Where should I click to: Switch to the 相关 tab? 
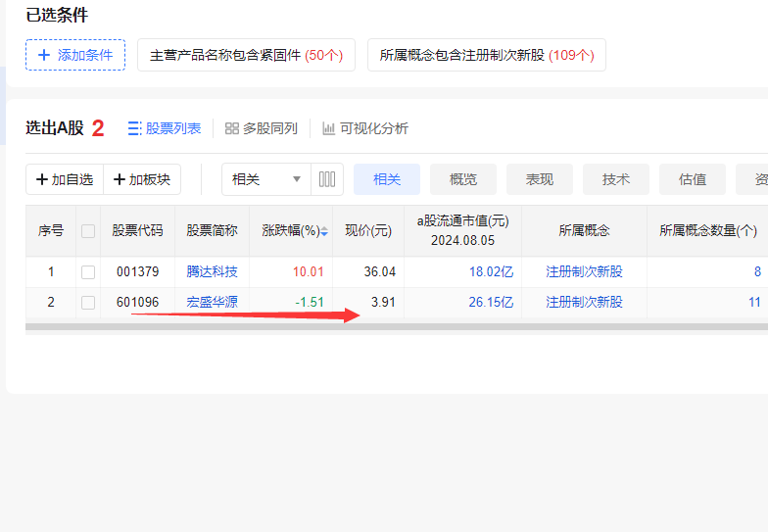(387, 179)
